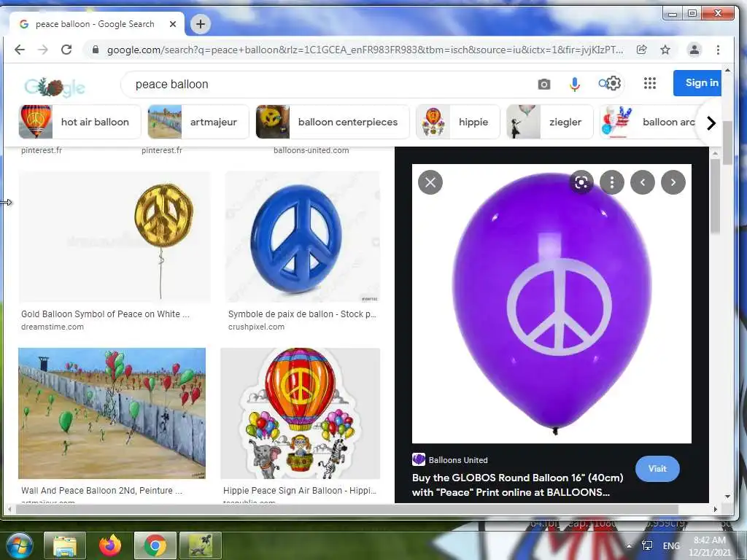The width and height of the screenshot is (747, 560).
Task: Open hippie hot air balloon thumbnail
Action: pos(300,413)
